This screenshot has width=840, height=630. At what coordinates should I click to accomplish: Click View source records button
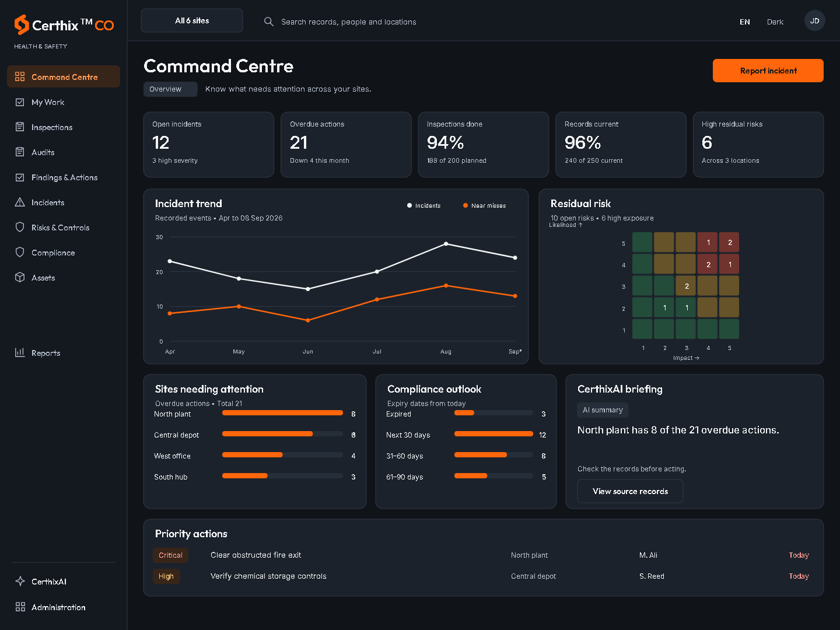point(630,491)
